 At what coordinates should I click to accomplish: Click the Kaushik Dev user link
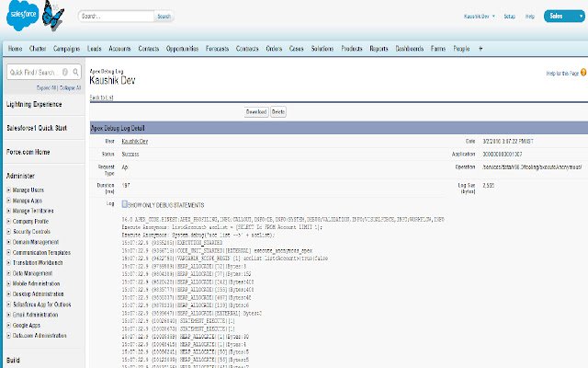tap(135, 141)
